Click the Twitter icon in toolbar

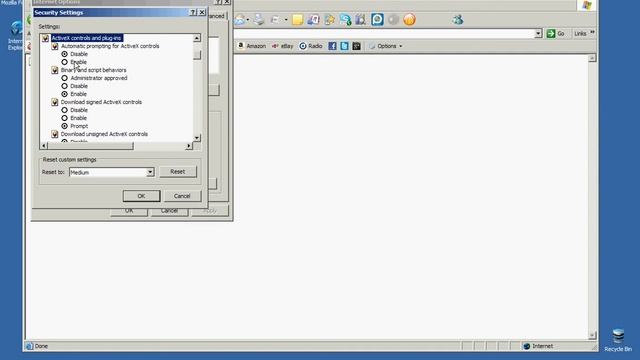click(344, 46)
